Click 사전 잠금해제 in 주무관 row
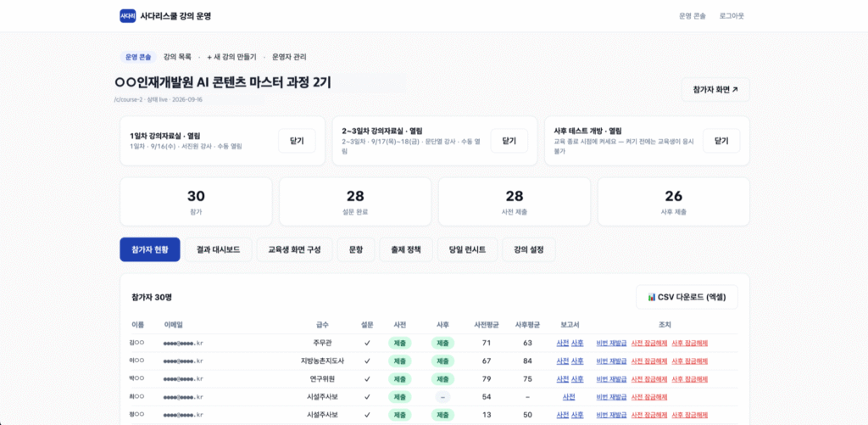Viewport: 868px width, 425px height. (648, 343)
